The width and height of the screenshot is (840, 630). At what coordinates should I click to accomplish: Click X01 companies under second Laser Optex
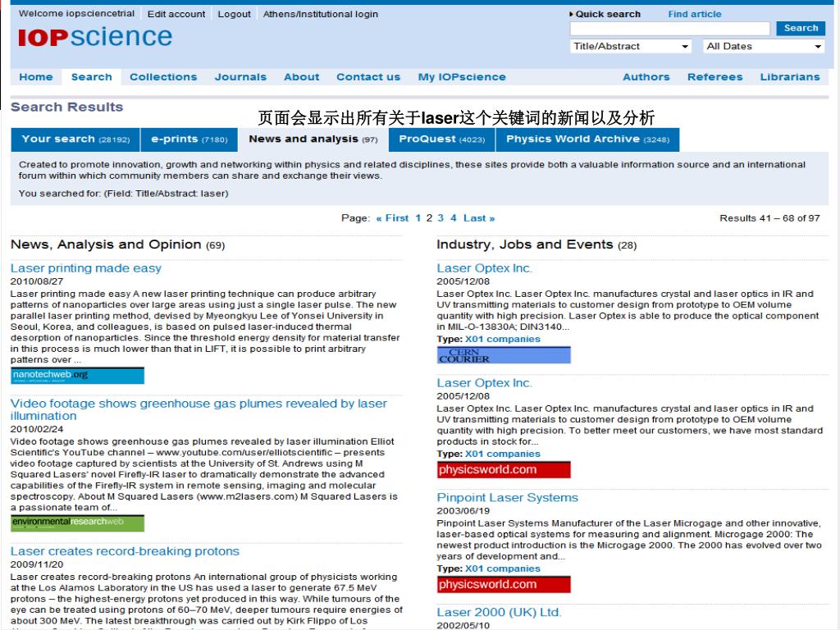(503, 454)
